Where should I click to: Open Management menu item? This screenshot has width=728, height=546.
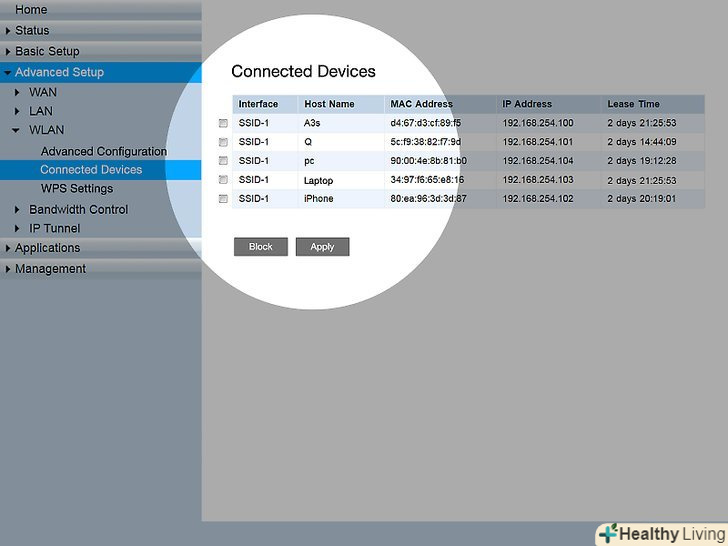point(50,269)
